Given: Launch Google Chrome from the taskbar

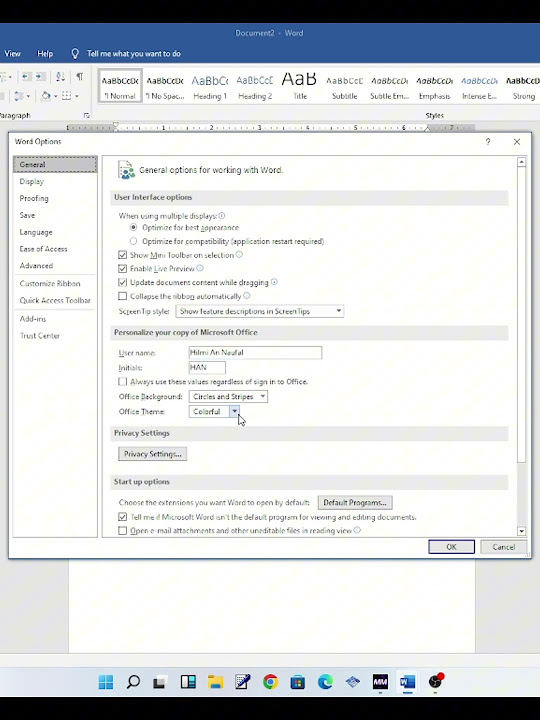Looking at the screenshot, I should coord(270,682).
